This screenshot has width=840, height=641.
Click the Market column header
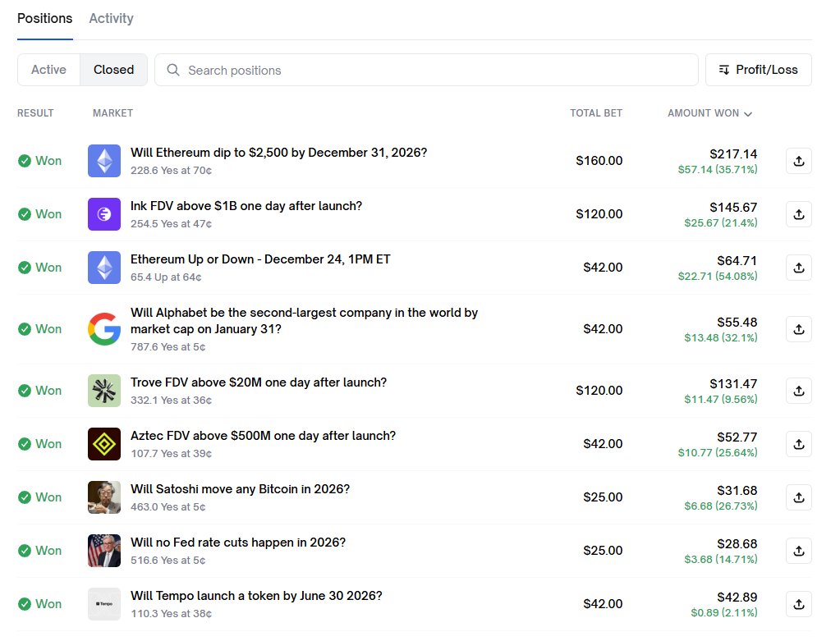[112, 113]
